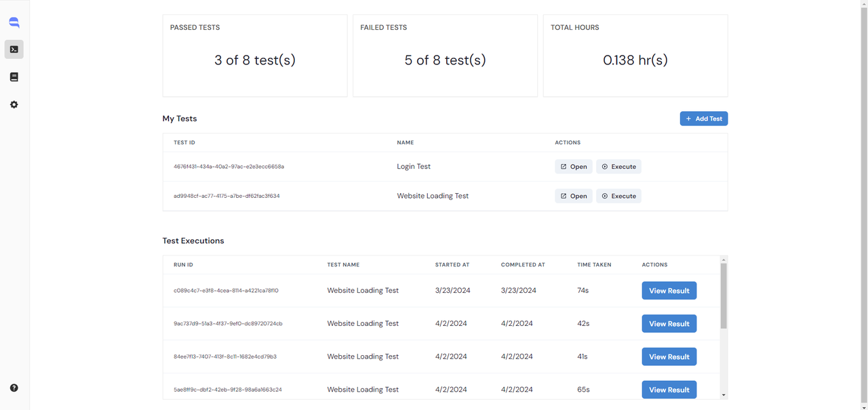868x410 pixels.
Task: View Result for the 42s run
Action: click(x=669, y=324)
